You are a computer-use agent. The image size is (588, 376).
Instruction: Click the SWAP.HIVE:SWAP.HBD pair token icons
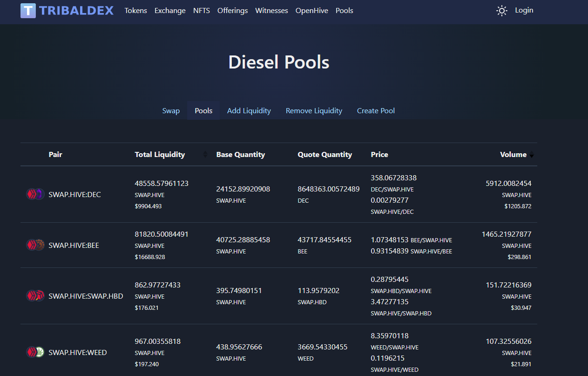click(35, 296)
